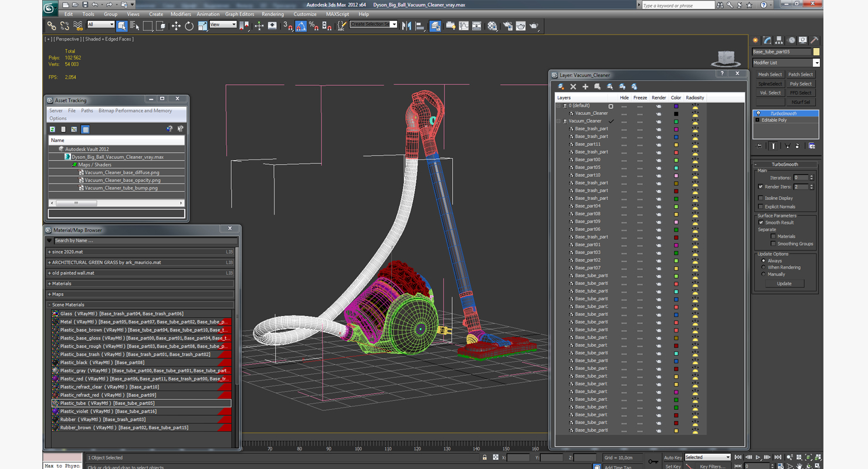Select the Always update option
The width and height of the screenshot is (868, 469).
[x=763, y=261]
